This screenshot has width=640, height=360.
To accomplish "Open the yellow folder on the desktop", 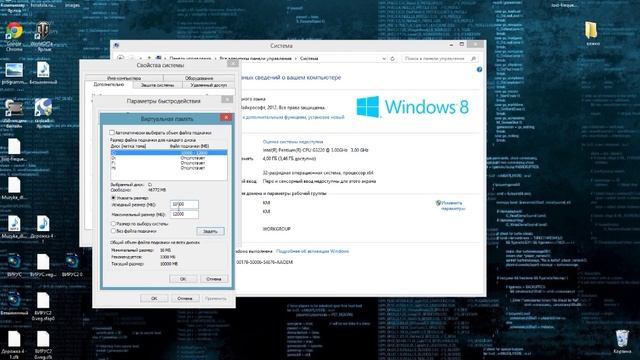I will [591, 31].
